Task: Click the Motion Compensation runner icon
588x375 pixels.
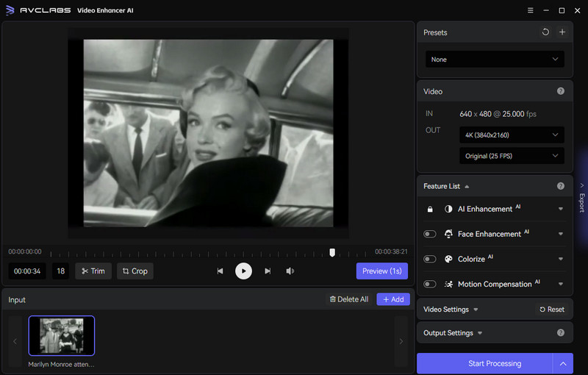Action: click(448, 284)
